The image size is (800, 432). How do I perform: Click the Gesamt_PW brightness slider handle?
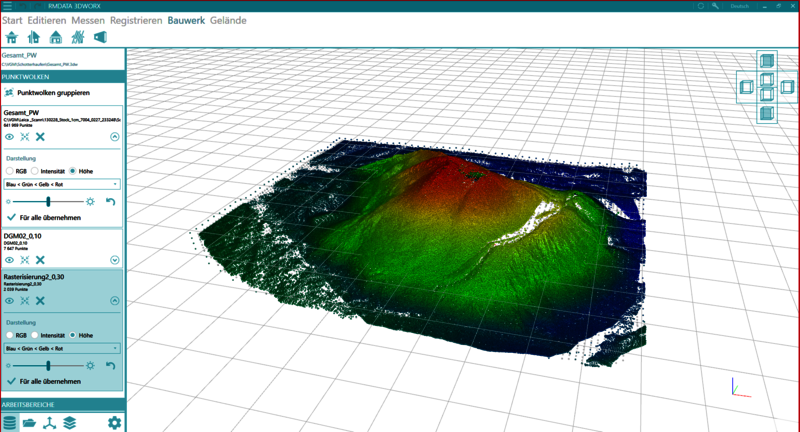48,201
